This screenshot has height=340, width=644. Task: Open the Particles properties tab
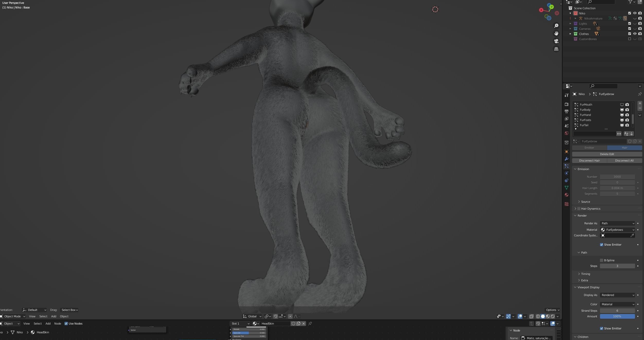[566, 166]
